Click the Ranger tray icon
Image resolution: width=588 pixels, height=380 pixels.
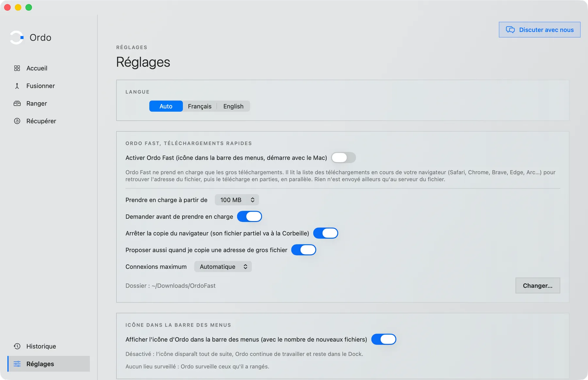tap(17, 103)
